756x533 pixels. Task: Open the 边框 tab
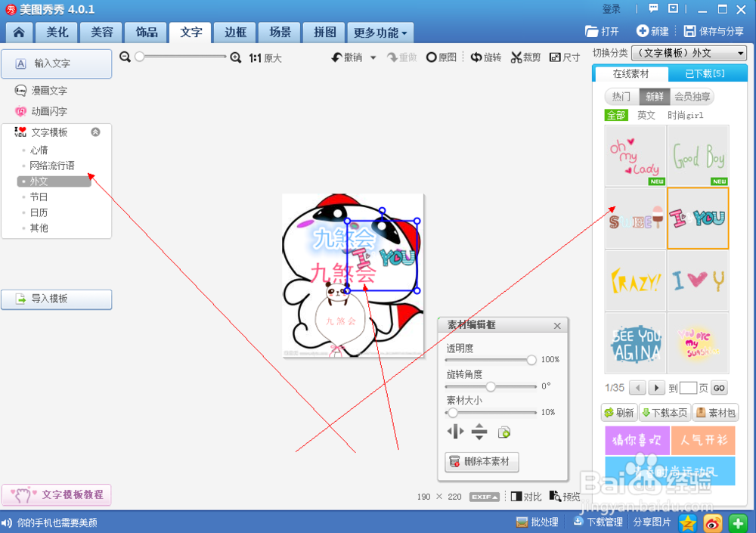tap(235, 33)
